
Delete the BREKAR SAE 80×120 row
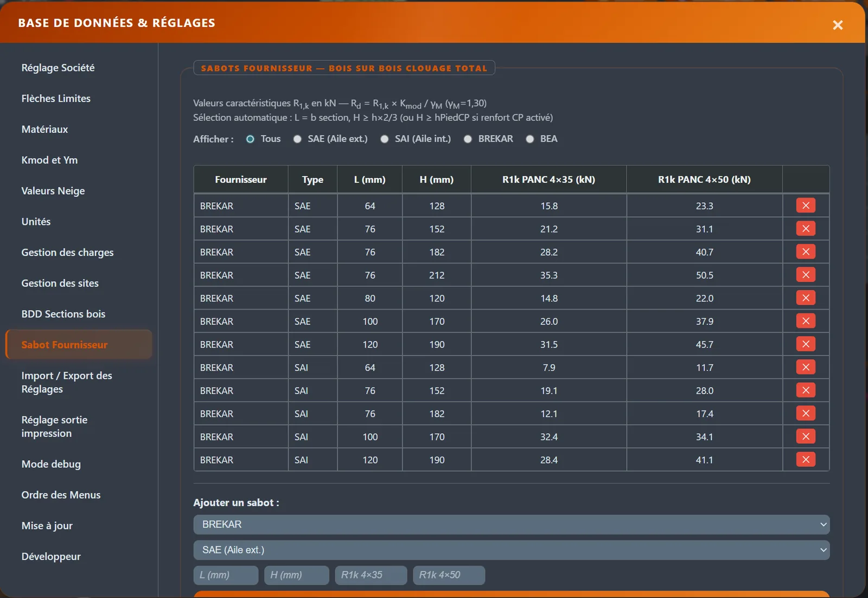click(806, 298)
